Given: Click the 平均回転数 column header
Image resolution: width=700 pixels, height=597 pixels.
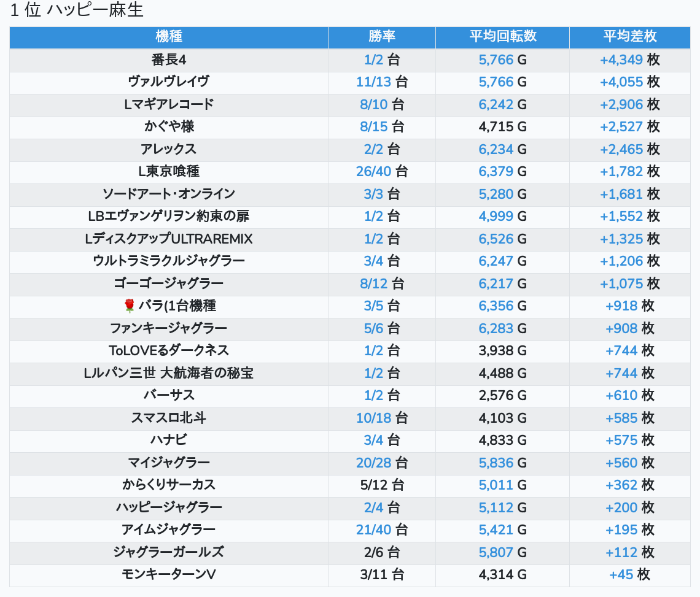Looking at the screenshot, I should 502,37.
